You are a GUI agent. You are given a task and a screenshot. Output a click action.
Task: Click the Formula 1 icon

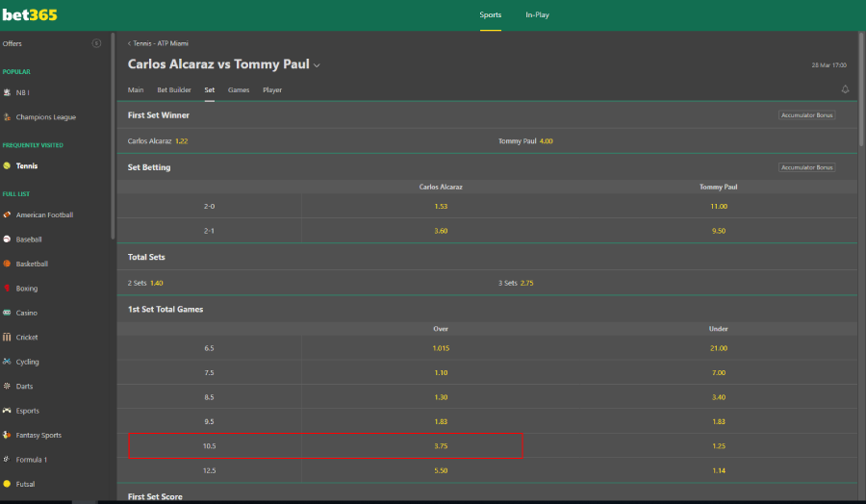click(7, 460)
